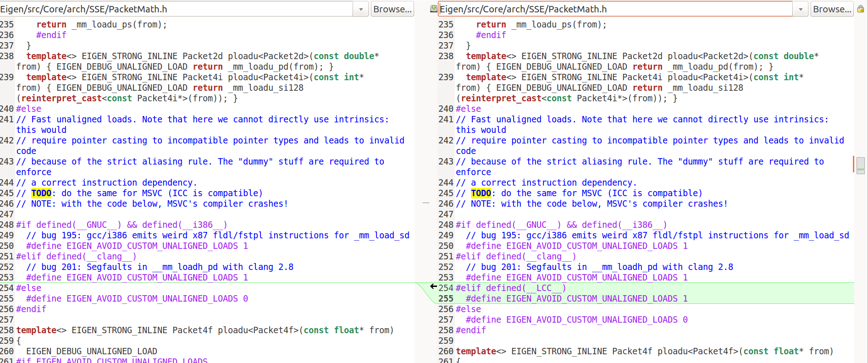Click '#else' on left pane line 254
This screenshot has width=868, height=363.
pos(29,288)
